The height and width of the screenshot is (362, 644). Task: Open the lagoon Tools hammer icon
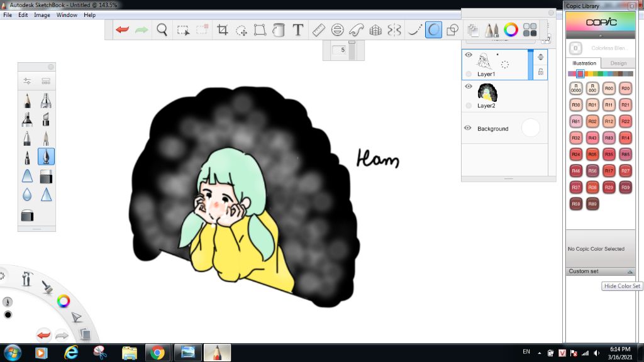[27, 278]
